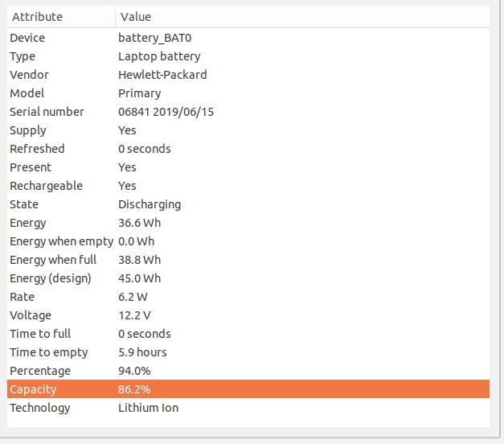Select the Device battery_BAT0 row
This screenshot has height=444, width=504.
point(248,38)
